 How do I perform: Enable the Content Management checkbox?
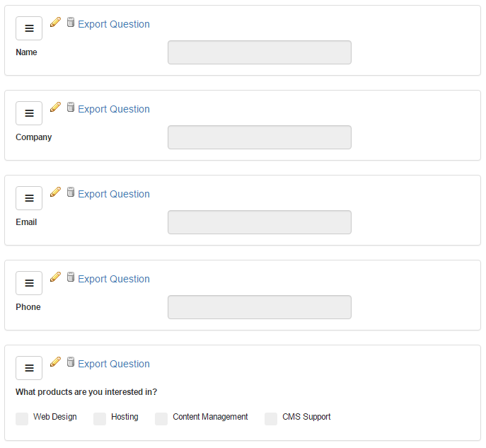(x=161, y=419)
